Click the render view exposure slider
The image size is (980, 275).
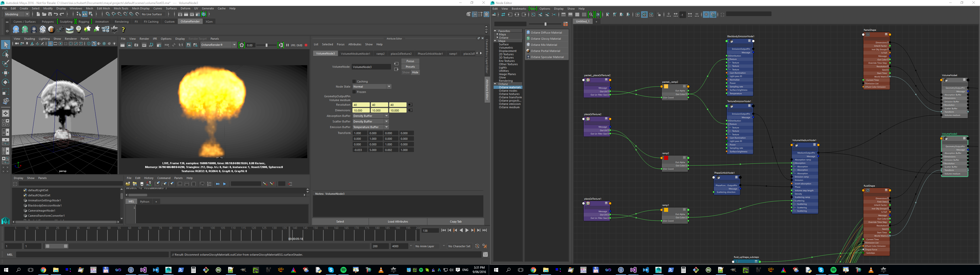coord(266,45)
